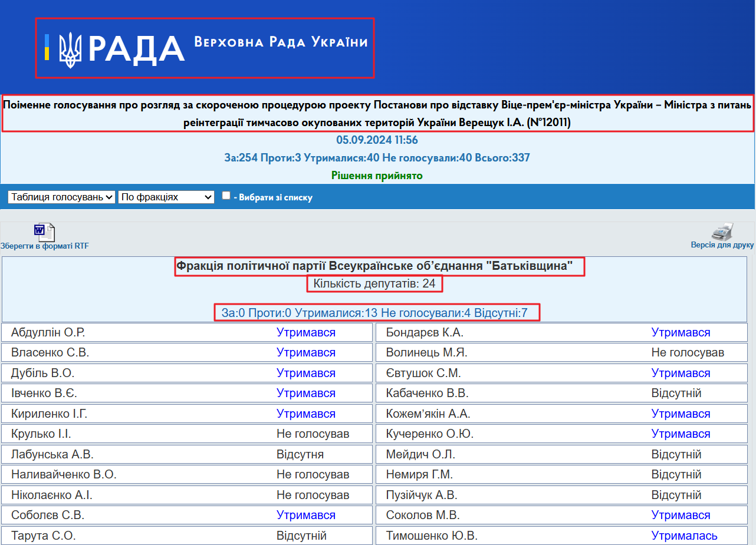Click deputy name 'Крулько І.І.'
This screenshot has width=756, height=545.
click(41, 434)
